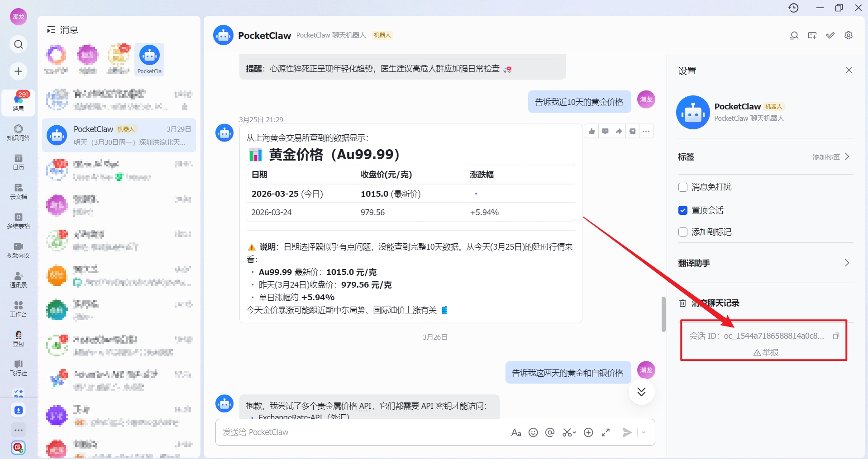Expand 翻译助手 settings
The height and width of the screenshot is (459, 868).
[765, 263]
